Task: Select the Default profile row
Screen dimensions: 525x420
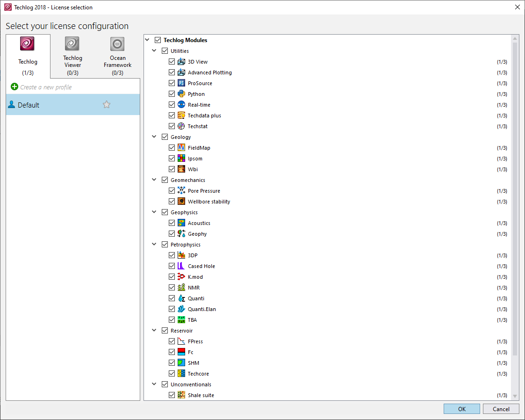Action: pos(72,104)
